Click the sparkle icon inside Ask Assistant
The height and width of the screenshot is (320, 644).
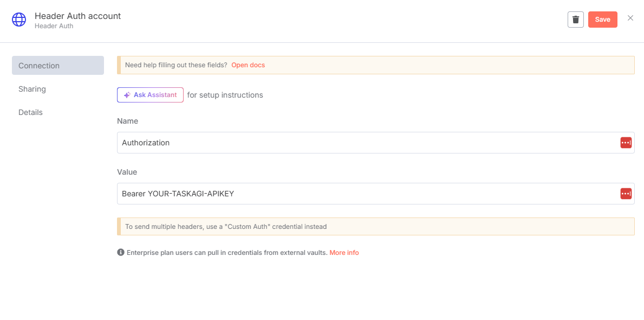[126, 94]
